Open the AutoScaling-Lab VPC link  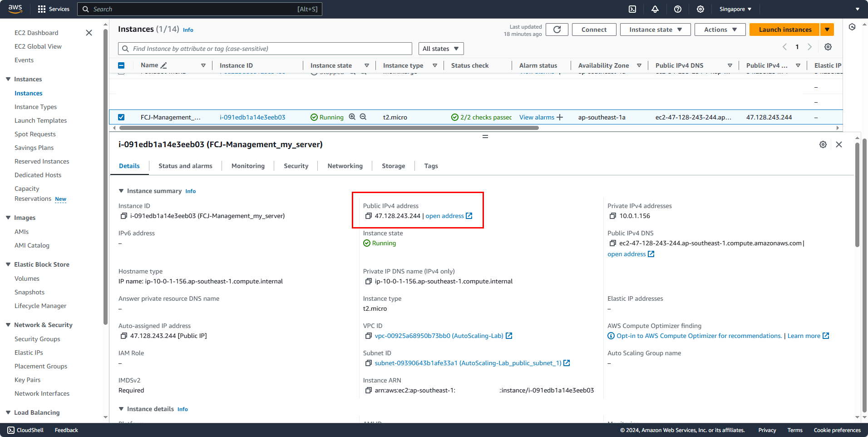coord(439,336)
